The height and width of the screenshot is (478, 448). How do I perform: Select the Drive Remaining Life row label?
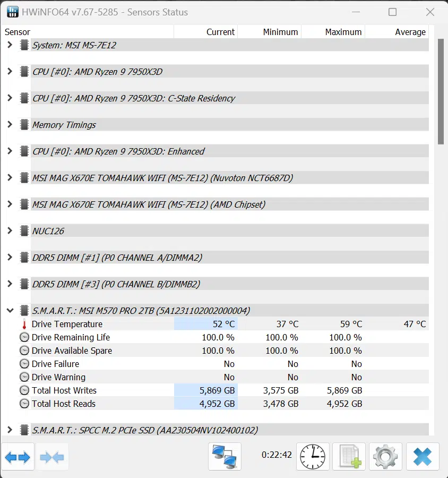click(x=71, y=337)
